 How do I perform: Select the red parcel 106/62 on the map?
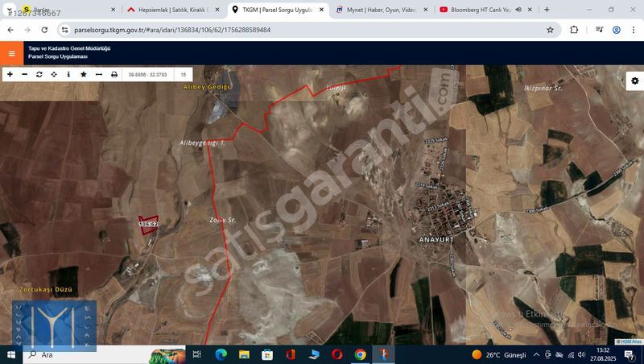click(147, 224)
